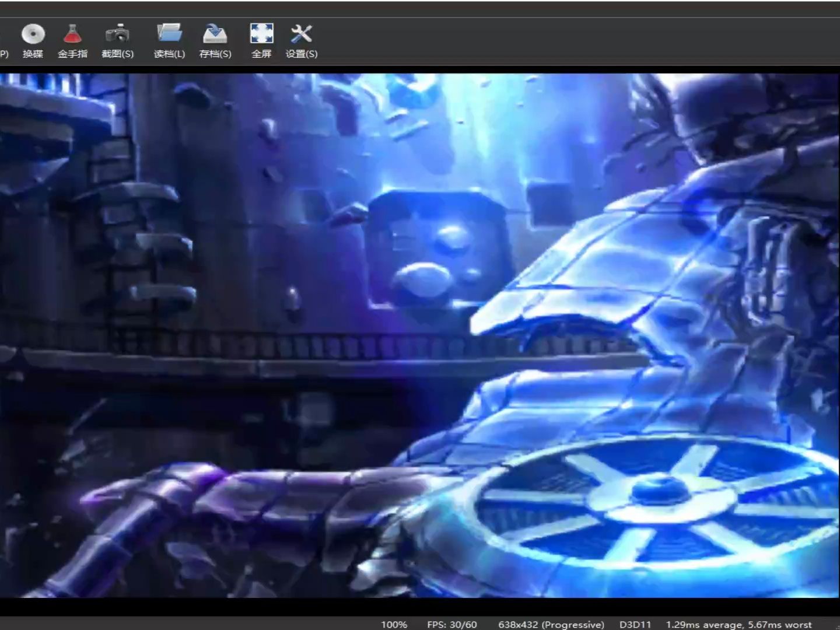This screenshot has width=840, height=630.
Task: Switch to fullscreen with 全屏
Action: [261, 40]
